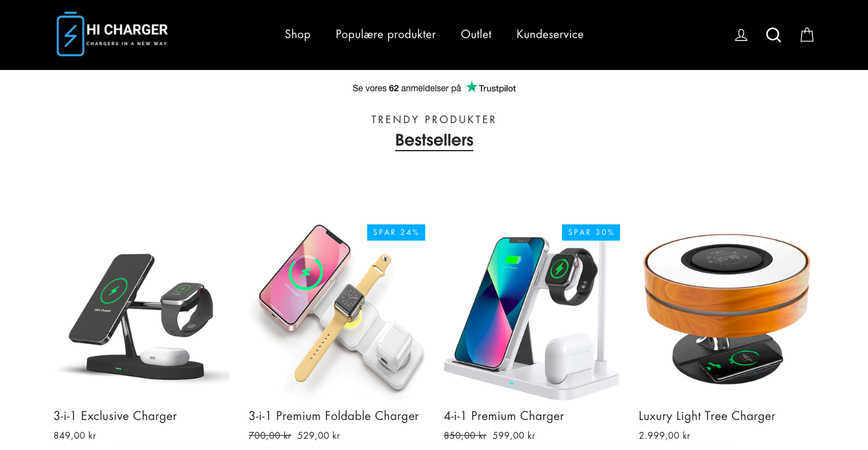868x450 pixels.
Task: Open the Luxury Light Tree Charger image
Action: (x=727, y=312)
